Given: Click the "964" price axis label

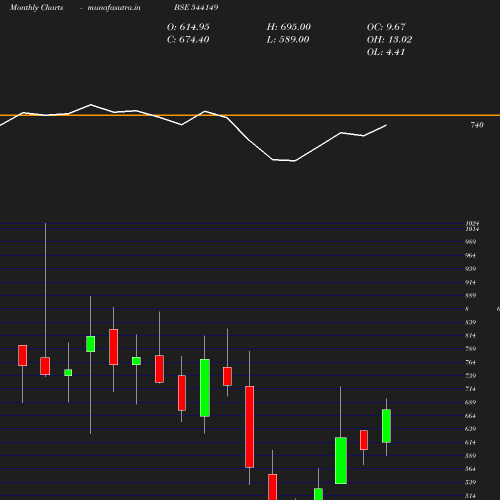Looking at the screenshot, I should tap(470, 256).
